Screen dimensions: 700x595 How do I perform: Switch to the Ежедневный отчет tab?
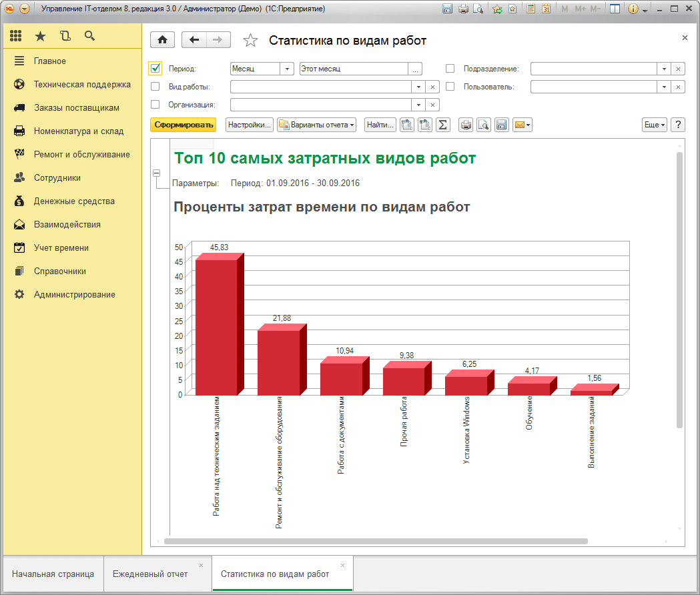click(x=150, y=574)
